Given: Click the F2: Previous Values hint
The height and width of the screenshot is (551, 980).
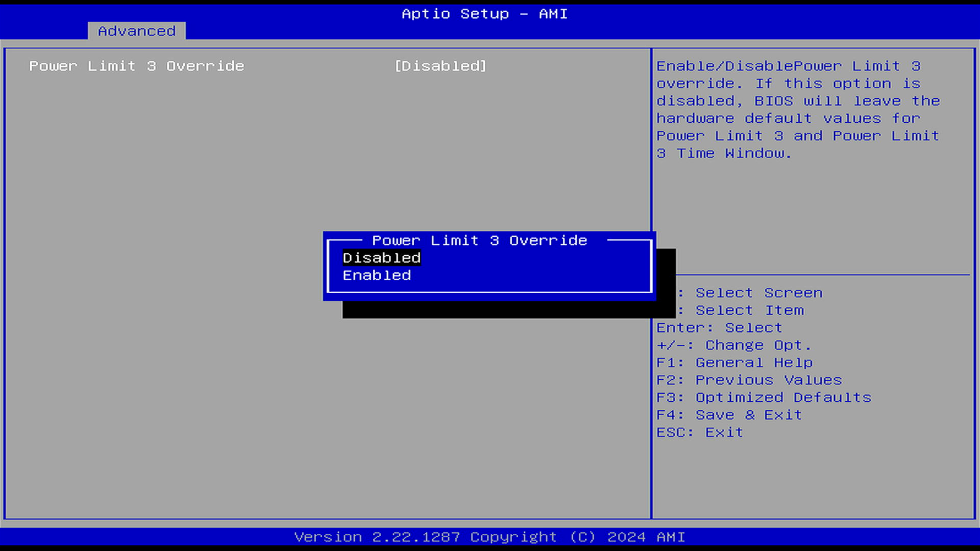Looking at the screenshot, I should click(x=749, y=380).
